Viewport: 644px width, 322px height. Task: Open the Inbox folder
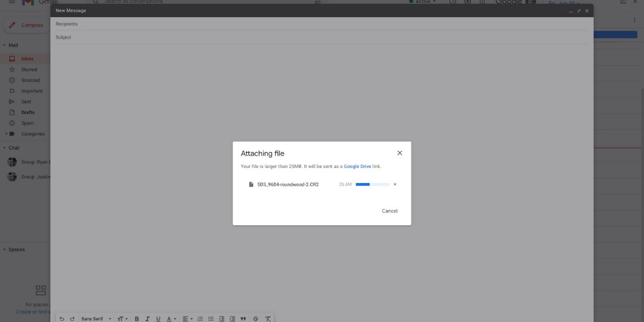27,58
